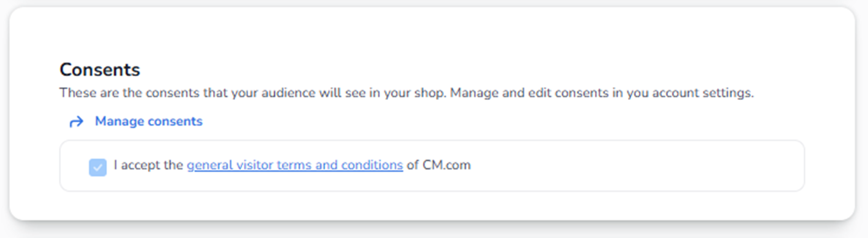Screen dimensions: 868x238
Task: Click the Consents section heading
Action: (100, 70)
